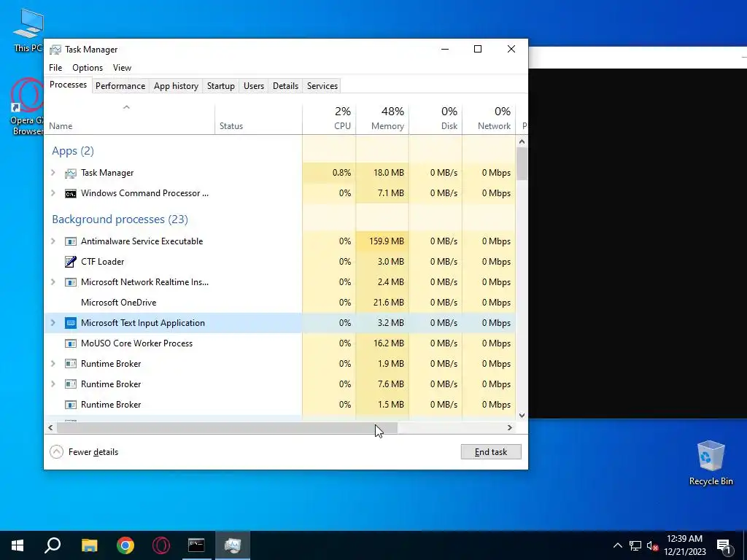This screenshot has height=560, width=747.
Task: Click the horizontal scrollbar left arrow
Action: pos(50,427)
